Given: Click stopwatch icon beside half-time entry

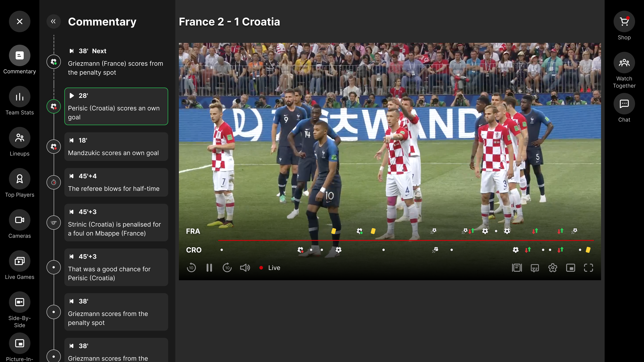Looking at the screenshot, I should 54,182.
